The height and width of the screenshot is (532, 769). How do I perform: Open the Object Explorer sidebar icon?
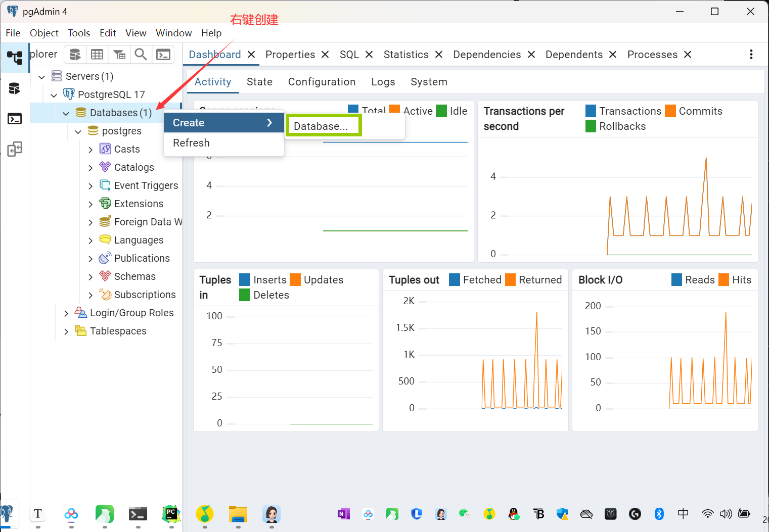coord(14,58)
